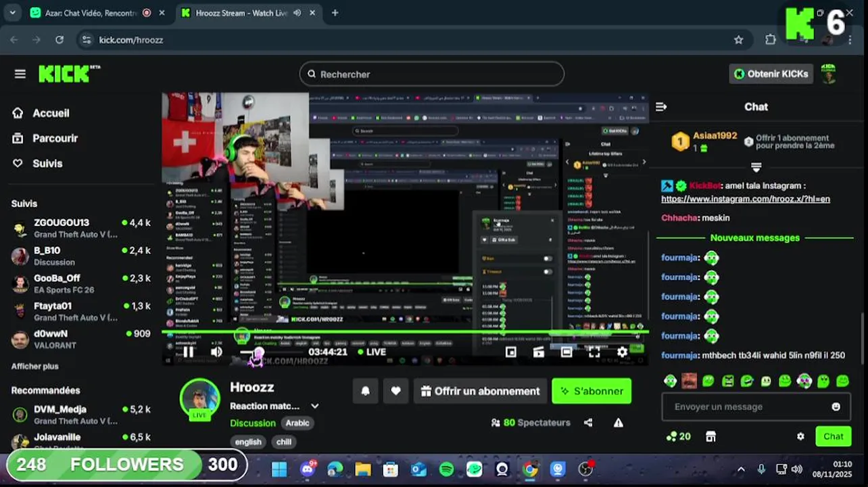The image size is (868, 487).
Task: Click the Offrir un abonnement button
Action: click(x=480, y=391)
